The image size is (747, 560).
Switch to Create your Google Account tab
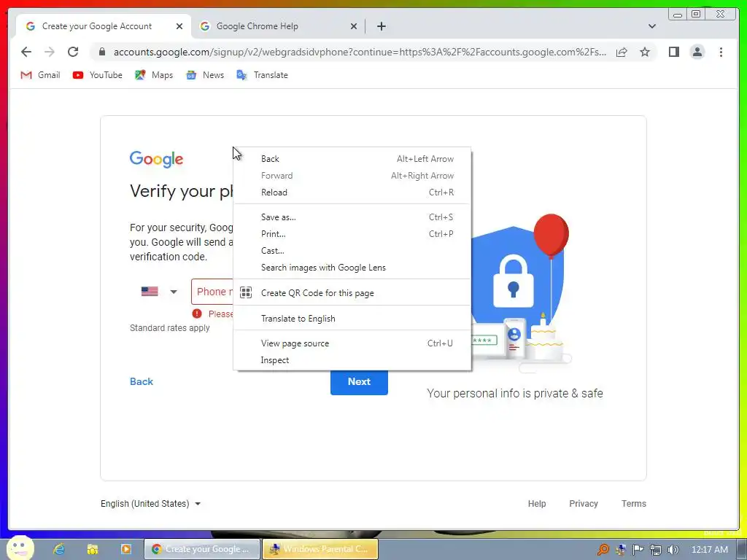(104, 26)
